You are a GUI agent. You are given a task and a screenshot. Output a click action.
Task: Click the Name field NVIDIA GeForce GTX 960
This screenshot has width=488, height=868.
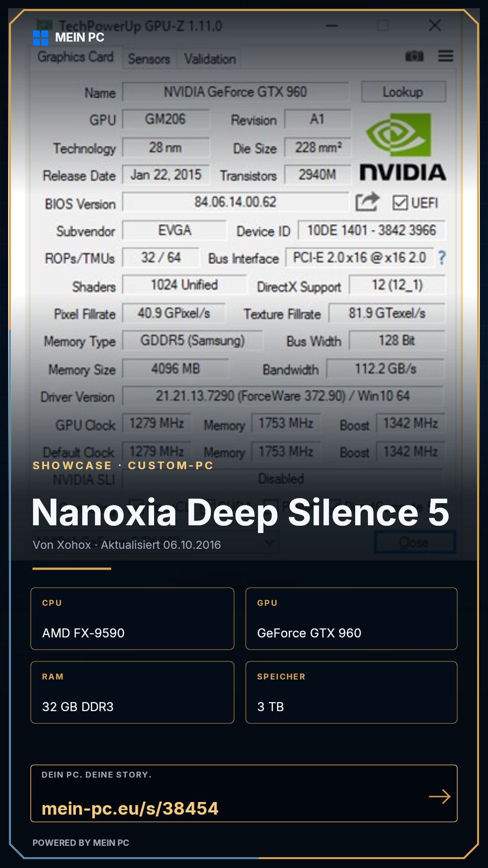click(x=235, y=92)
